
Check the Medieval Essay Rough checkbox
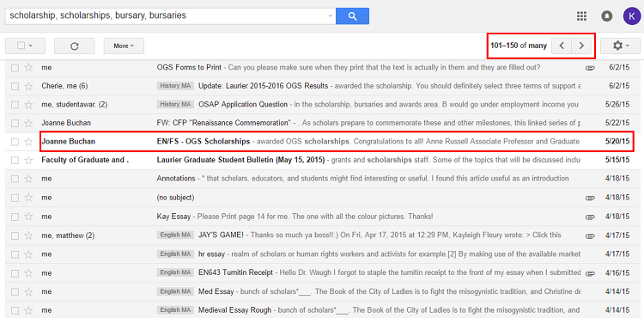[x=15, y=309]
